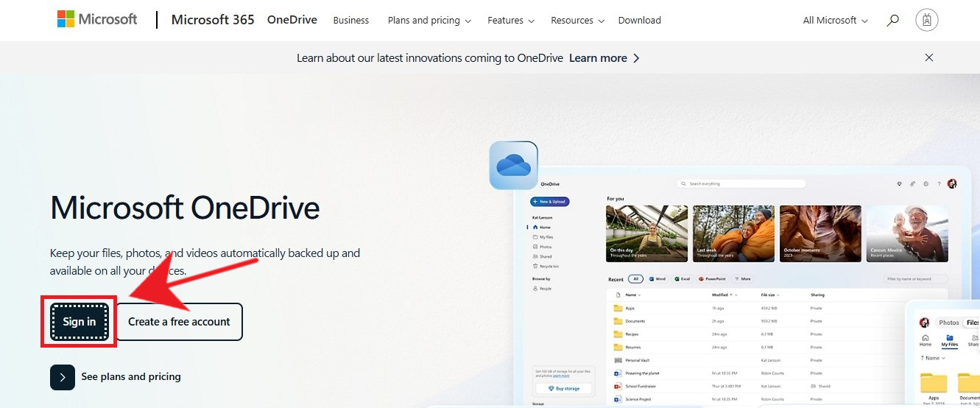Viewport: 980px width, 408px height.
Task: Click the Apps folder icon in file list
Action: (x=618, y=308)
